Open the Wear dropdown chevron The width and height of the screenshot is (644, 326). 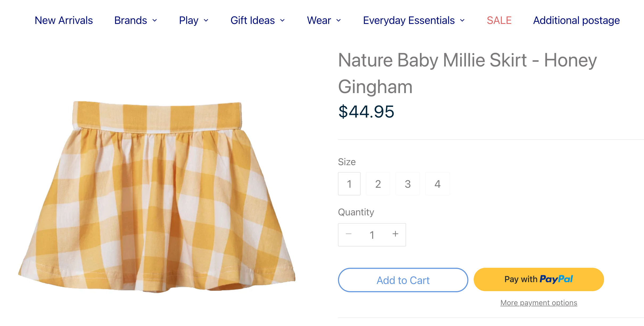[x=338, y=20]
